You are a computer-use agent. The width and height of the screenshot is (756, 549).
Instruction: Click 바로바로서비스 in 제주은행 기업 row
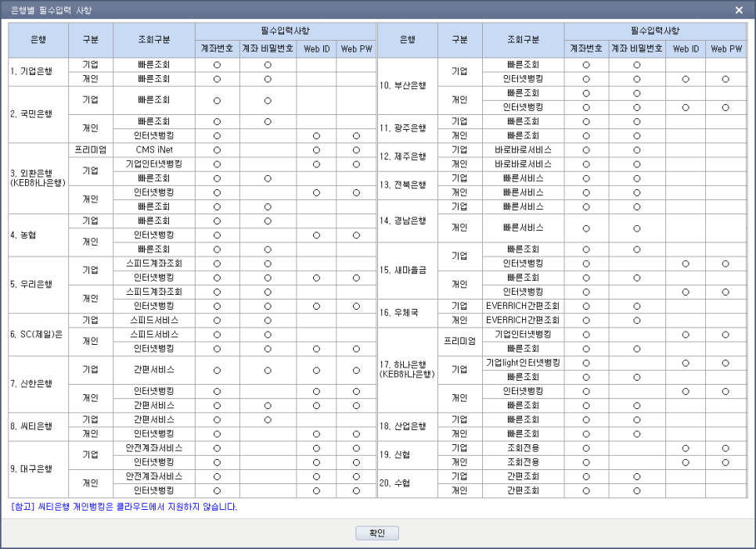point(523,150)
